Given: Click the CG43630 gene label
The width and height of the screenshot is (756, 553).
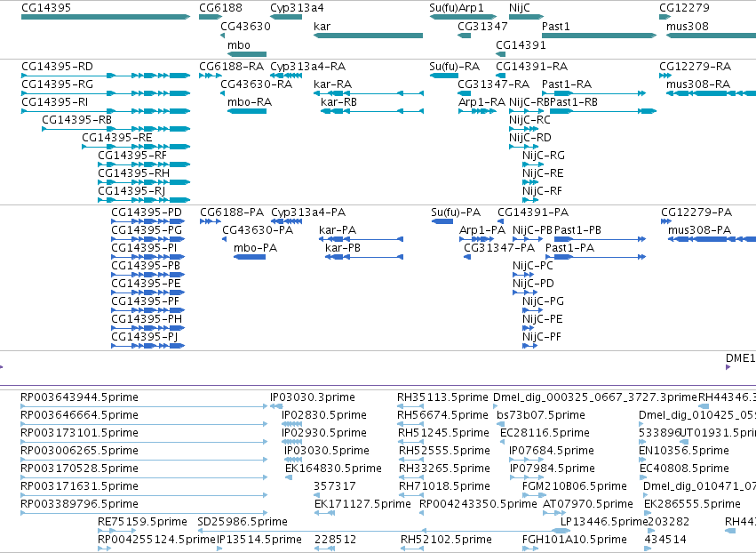Looking at the screenshot, I should click(x=245, y=26).
